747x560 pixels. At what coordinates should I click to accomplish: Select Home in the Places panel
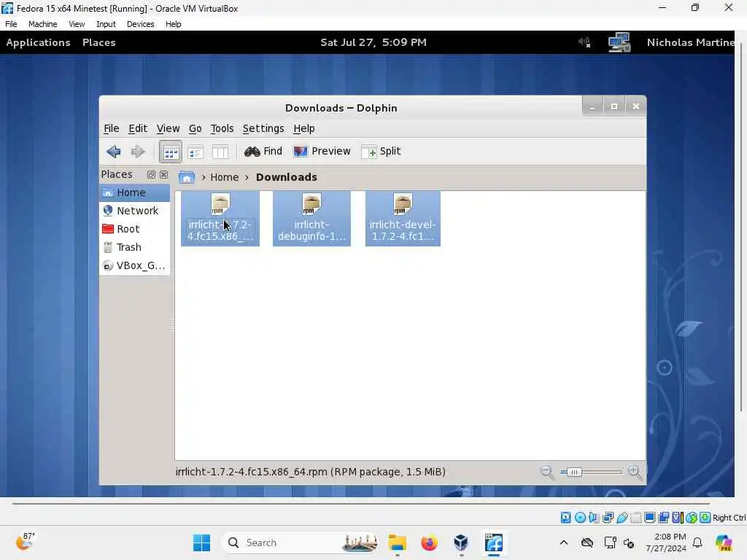135,192
